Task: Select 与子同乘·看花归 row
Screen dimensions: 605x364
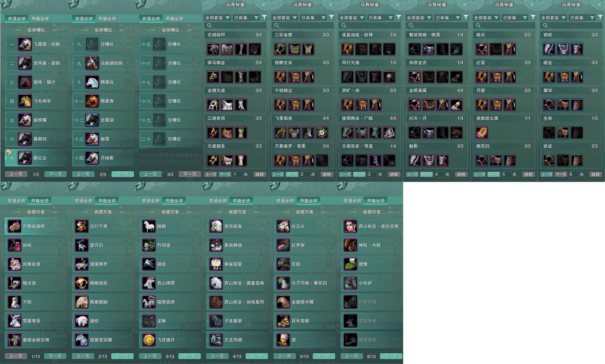Action: [305, 283]
